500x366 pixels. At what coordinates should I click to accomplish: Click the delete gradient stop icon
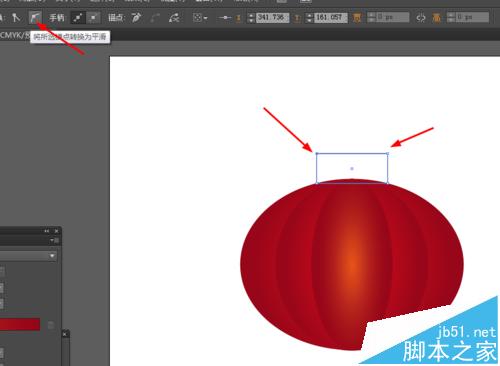pyautogui.click(x=51, y=325)
